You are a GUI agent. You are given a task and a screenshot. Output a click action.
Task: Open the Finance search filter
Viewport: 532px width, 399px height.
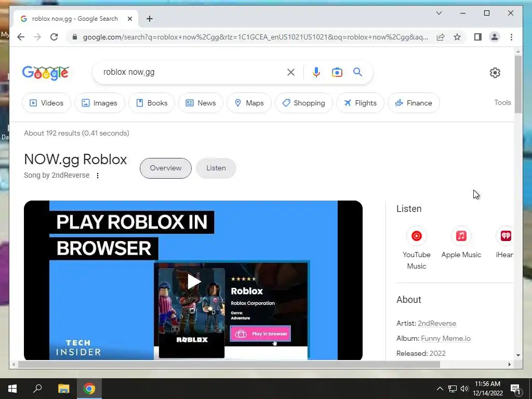pos(414,103)
